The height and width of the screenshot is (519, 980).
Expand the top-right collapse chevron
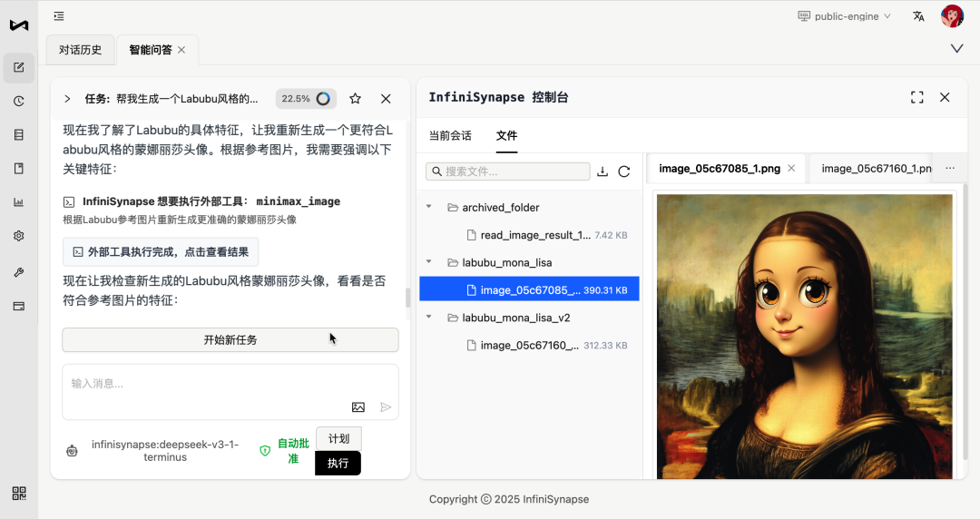957,49
